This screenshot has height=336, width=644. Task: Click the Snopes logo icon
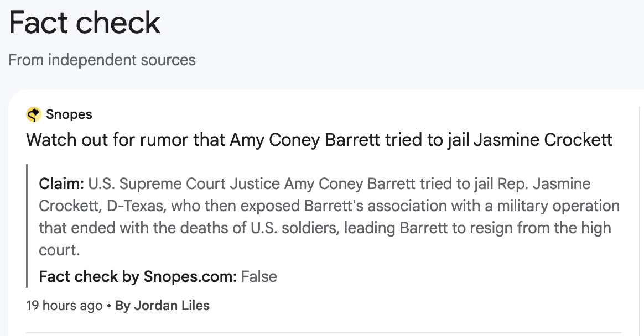pos(34,114)
